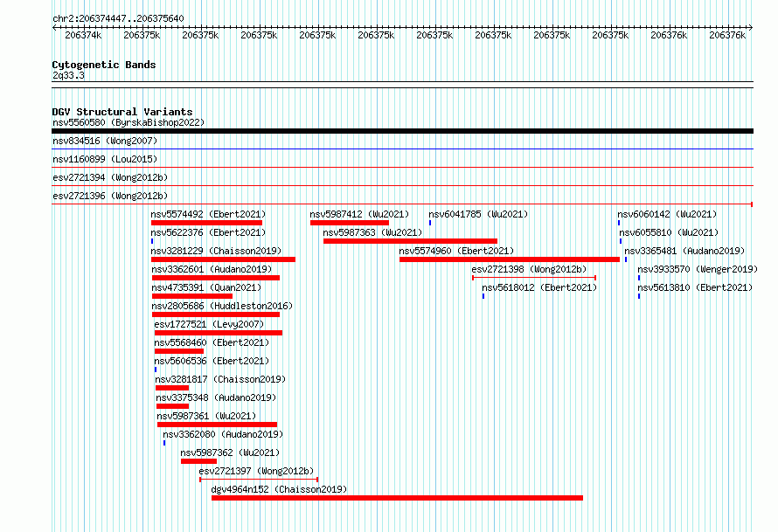Select nsv6060142 (Wu2021) label
Screen dimensions: 778x532
click(667, 214)
